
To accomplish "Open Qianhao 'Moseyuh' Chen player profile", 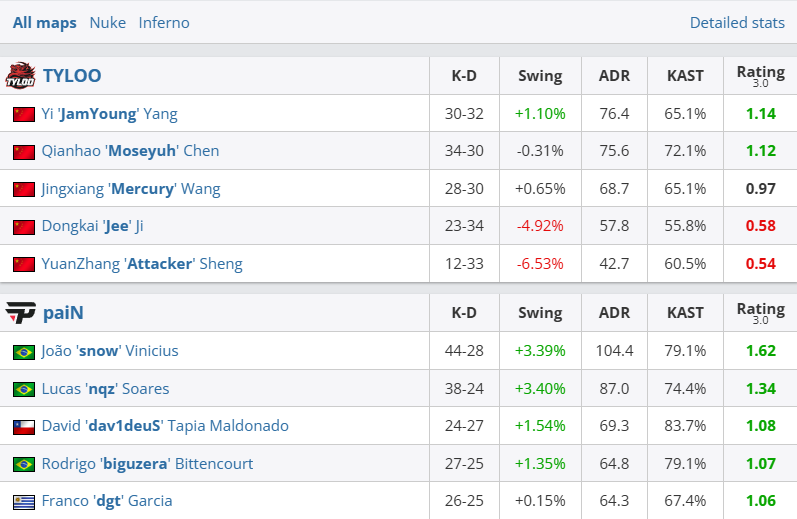I will [130, 151].
